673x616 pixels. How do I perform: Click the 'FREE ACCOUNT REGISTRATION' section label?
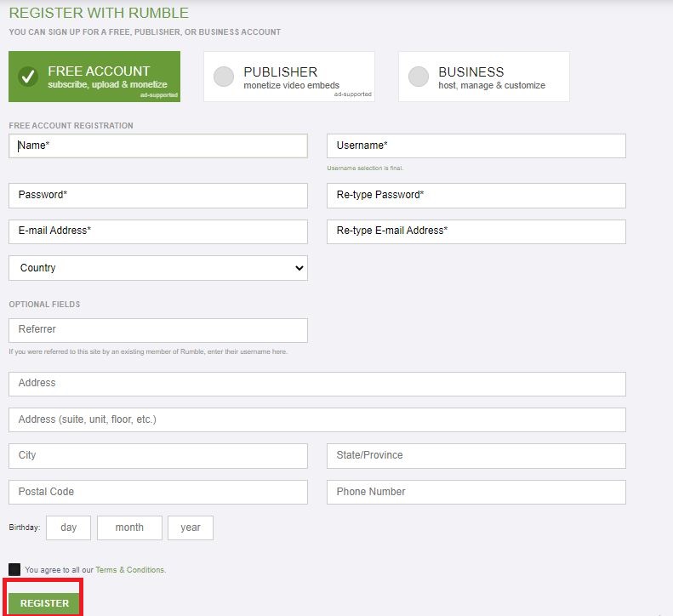[x=71, y=125]
